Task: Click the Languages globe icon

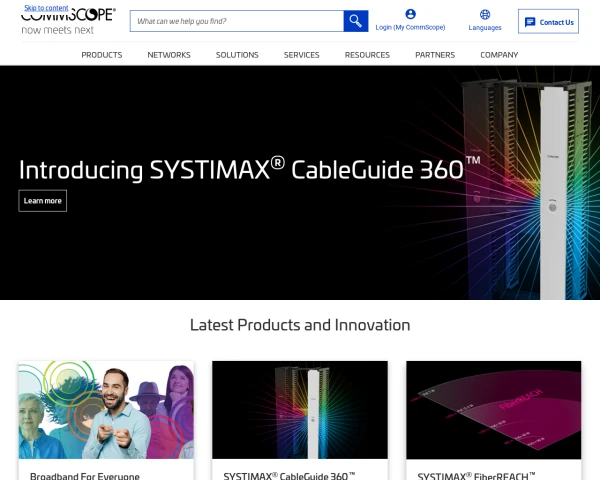Action: 485,14
